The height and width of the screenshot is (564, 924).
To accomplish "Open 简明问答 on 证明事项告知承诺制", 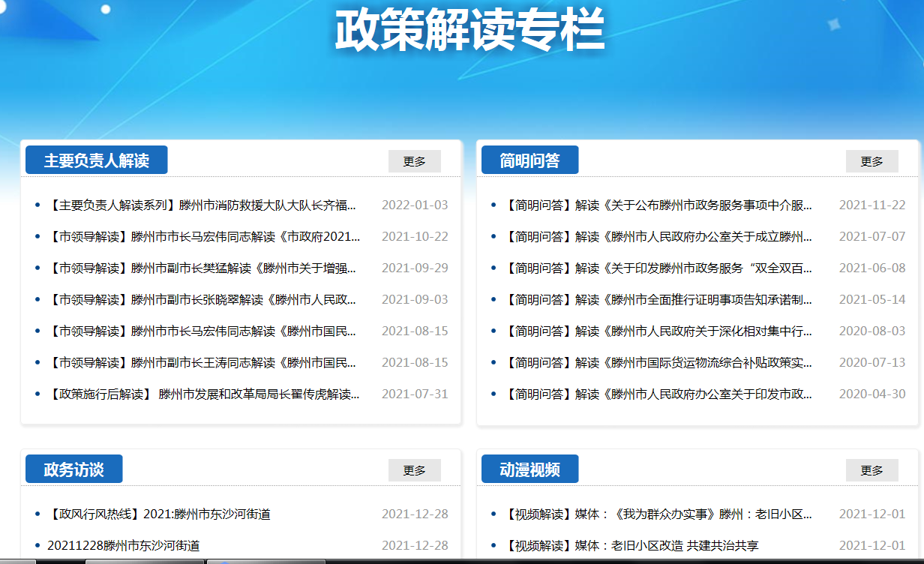I will (658, 299).
